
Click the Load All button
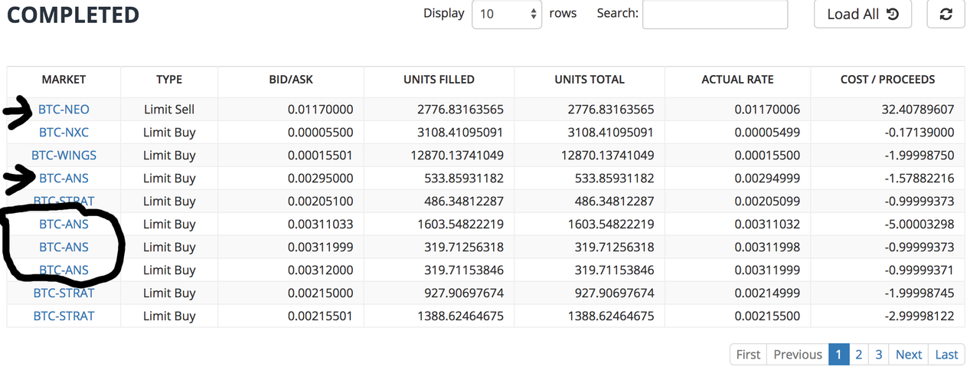[x=862, y=15]
